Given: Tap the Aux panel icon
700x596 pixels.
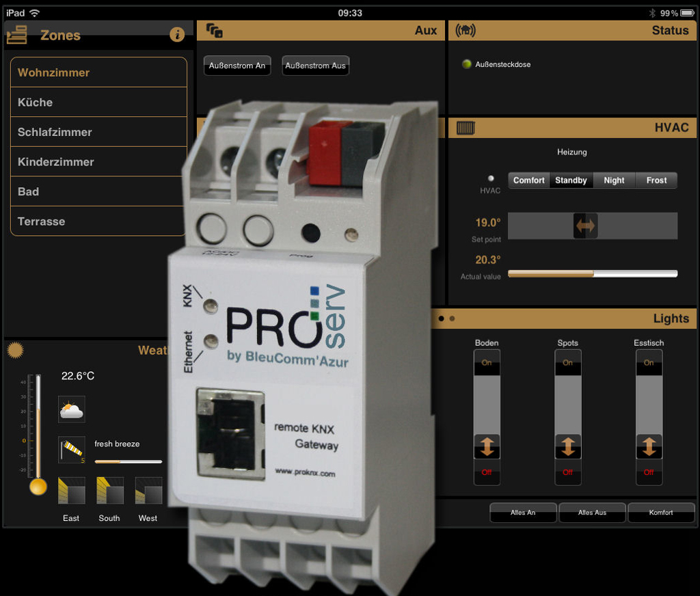Looking at the screenshot, I should (x=215, y=30).
